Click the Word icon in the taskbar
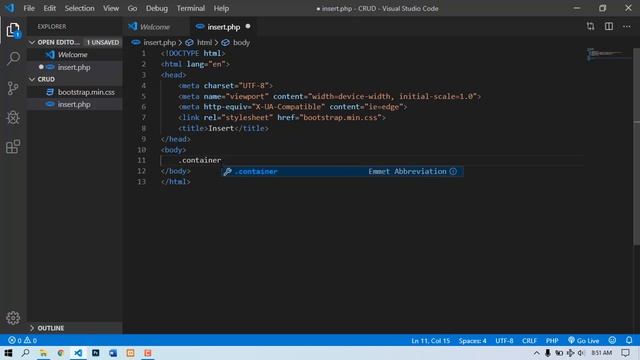This screenshot has height=360, width=640. point(113,353)
